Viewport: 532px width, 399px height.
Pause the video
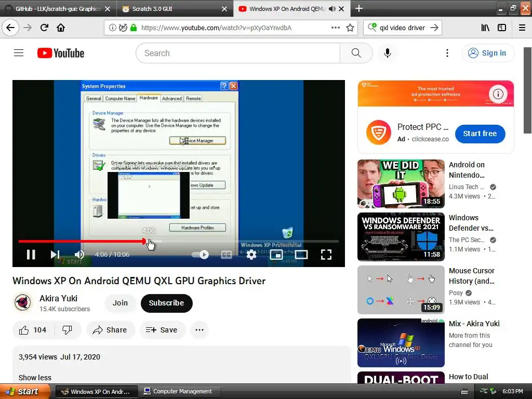[31, 255]
